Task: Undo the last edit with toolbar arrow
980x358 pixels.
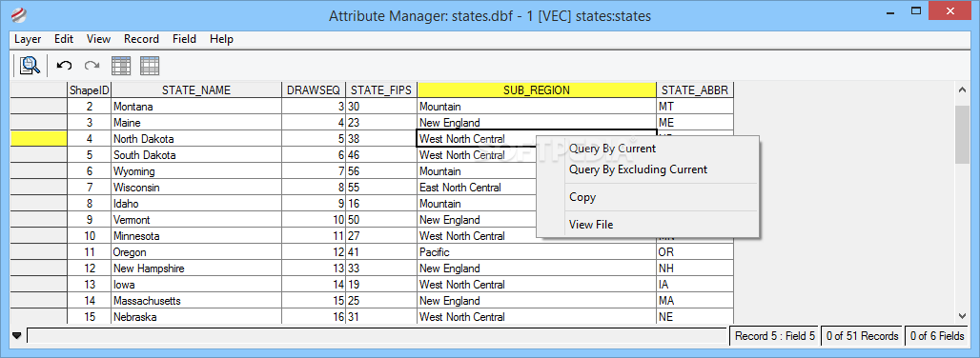Action: pyautogui.click(x=64, y=65)
